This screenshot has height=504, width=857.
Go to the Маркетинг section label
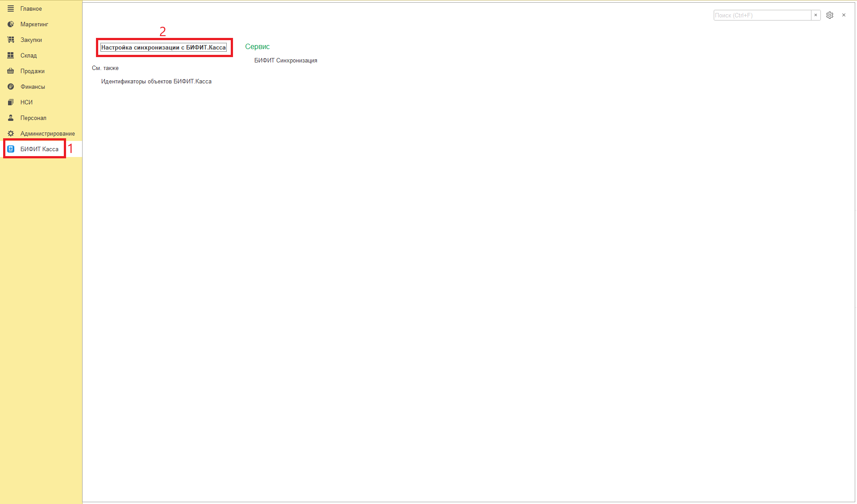34,25
